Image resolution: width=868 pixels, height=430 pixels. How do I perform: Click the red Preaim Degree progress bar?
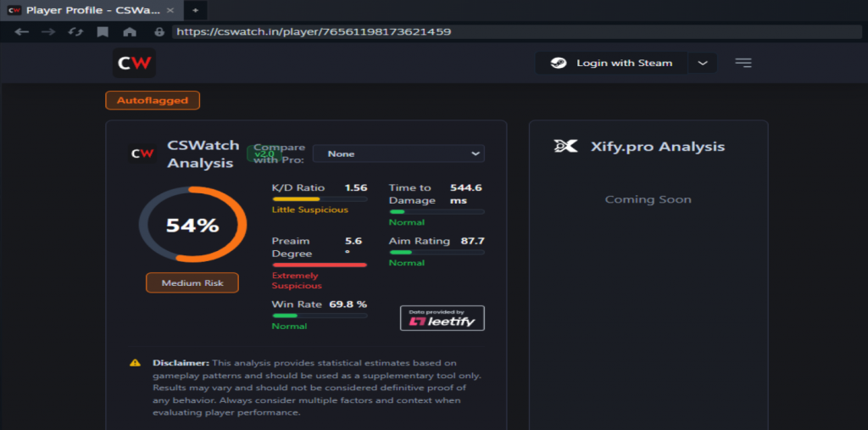pyautogui.click(x=319, y=265)
